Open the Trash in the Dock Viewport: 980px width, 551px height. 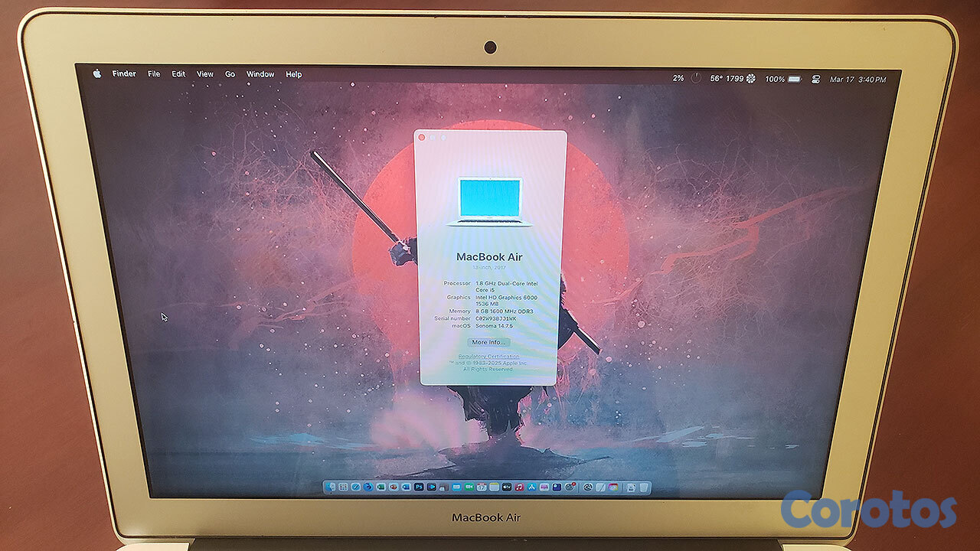point(645,487)
